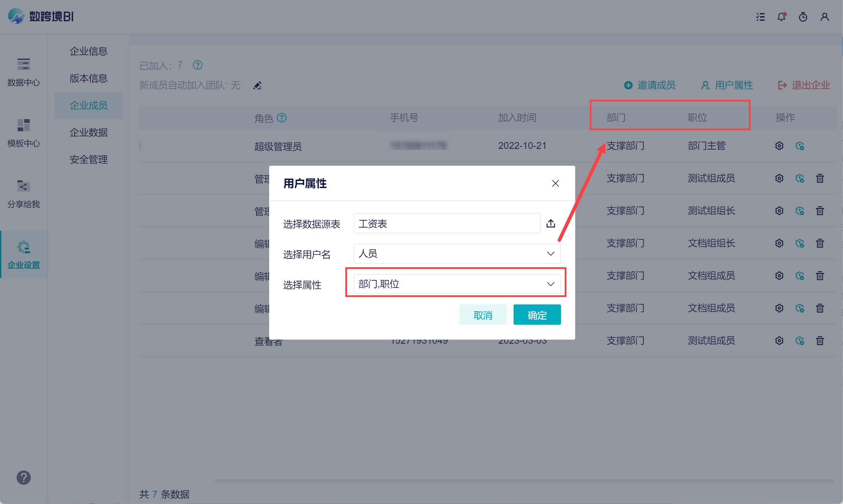Open the 企业数据 menu item
This screenshot has height=504, width=843.
coord(88,132)
